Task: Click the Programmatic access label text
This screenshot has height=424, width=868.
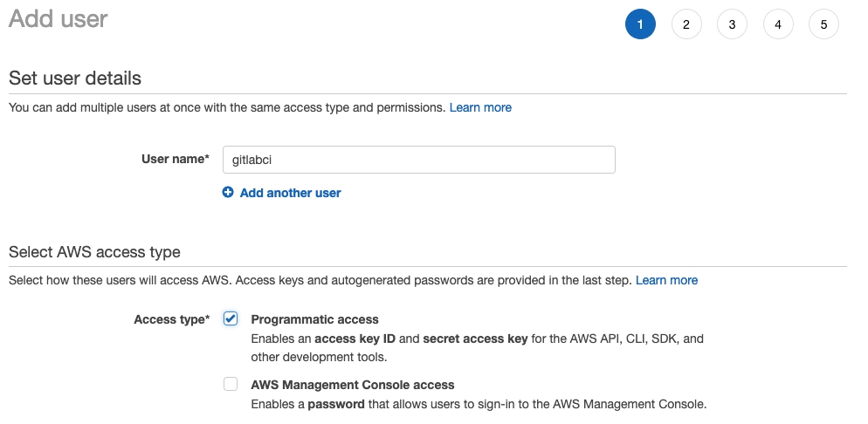Action: [314, 319]
